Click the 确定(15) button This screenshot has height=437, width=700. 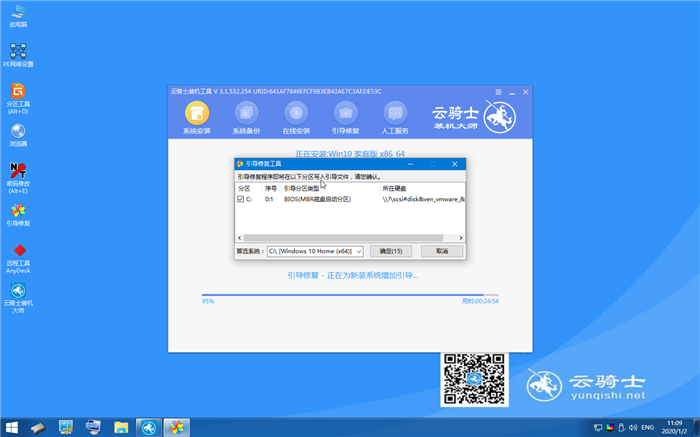pyautogui.click(x=391, y=251)
